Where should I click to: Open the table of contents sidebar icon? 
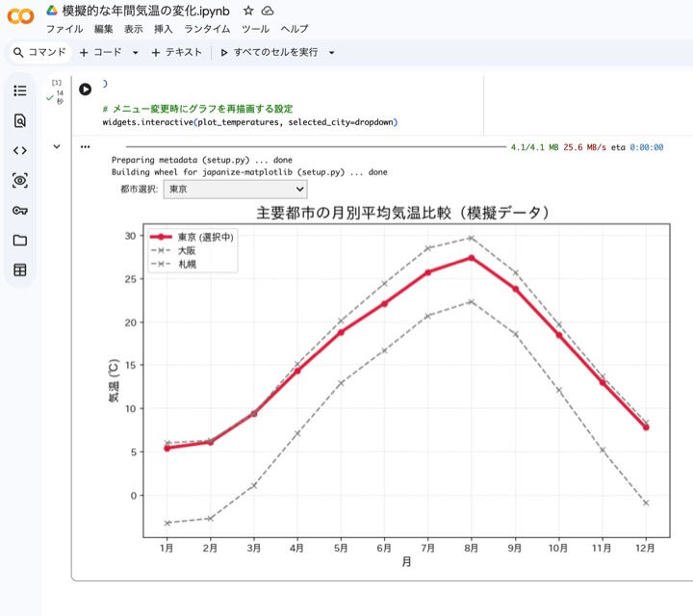[x=20, y=90]
